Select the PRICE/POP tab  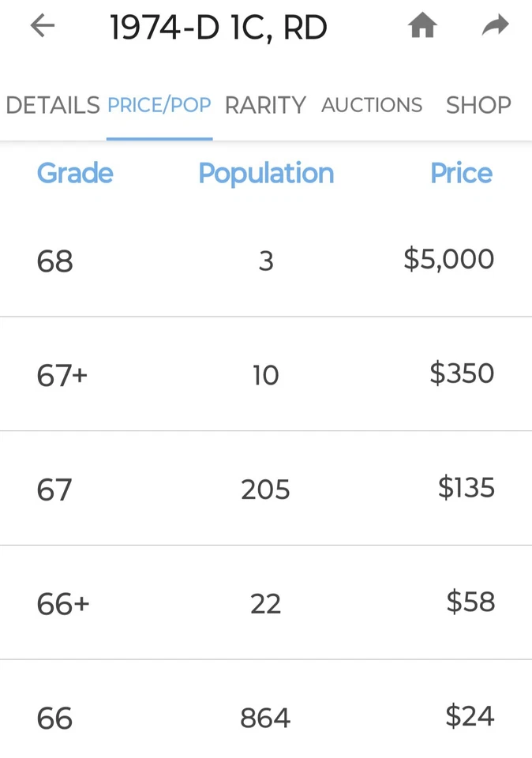coord(159,105)
